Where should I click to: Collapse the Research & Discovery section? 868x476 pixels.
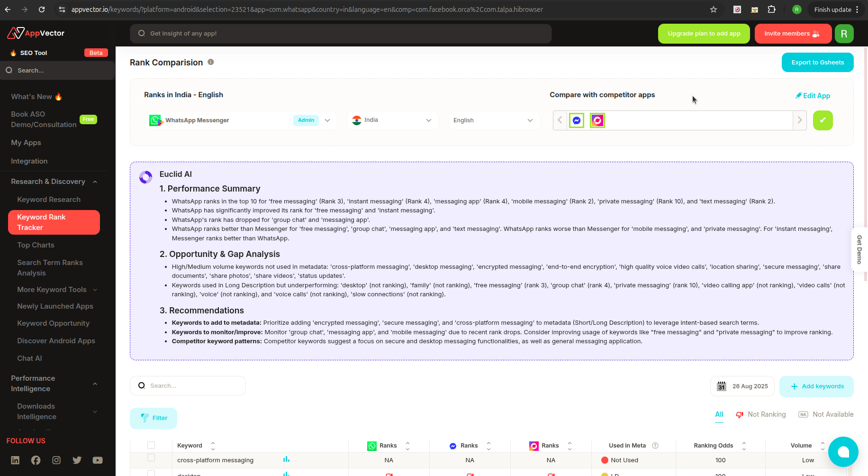pos(95,182)
